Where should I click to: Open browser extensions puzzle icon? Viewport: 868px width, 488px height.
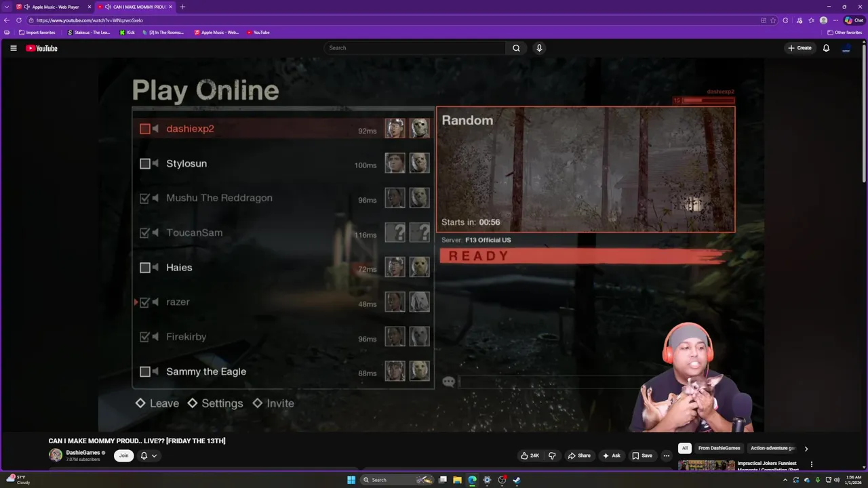[x=785, y=20]
